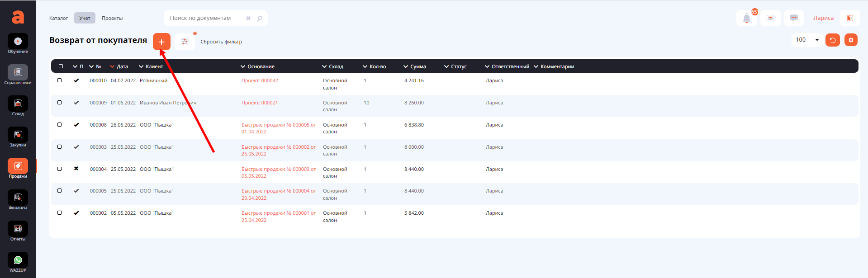Open the 100 rows-per-page dropdown
Screen dimensions: 868x278
click(x=807, y=40)
